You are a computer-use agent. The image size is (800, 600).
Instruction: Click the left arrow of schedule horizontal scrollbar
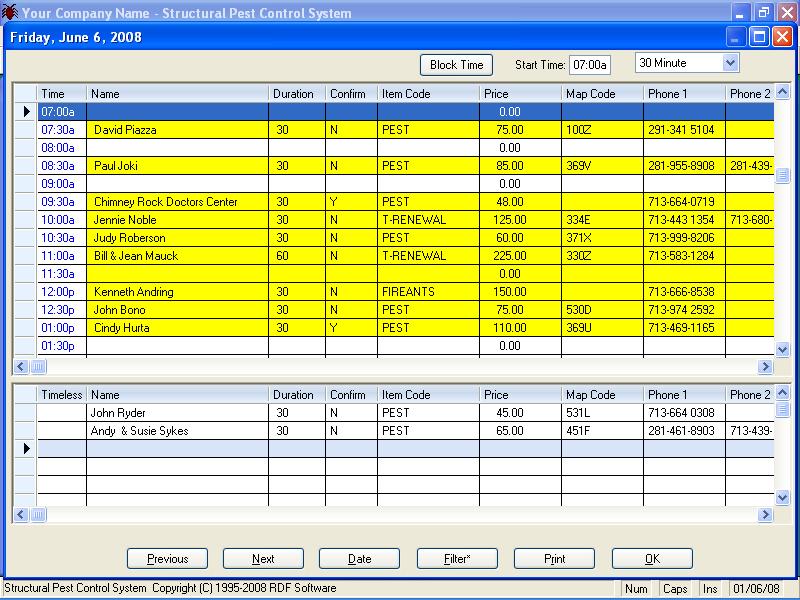[21, 366]
